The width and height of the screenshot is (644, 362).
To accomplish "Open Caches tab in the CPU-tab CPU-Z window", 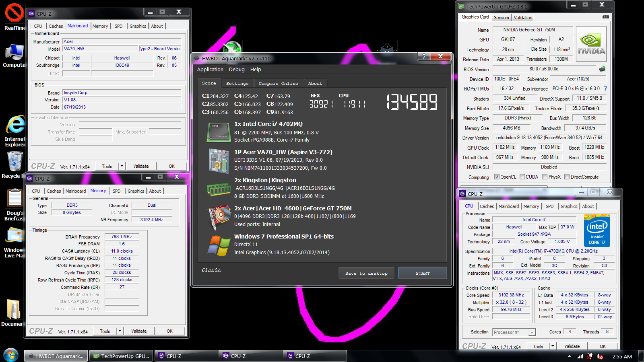I will (x=487, y=206).
